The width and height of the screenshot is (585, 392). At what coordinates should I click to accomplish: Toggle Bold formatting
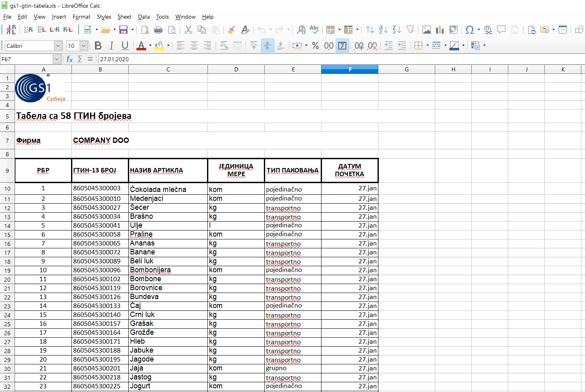pyautogui.click(x=98, y=46)
